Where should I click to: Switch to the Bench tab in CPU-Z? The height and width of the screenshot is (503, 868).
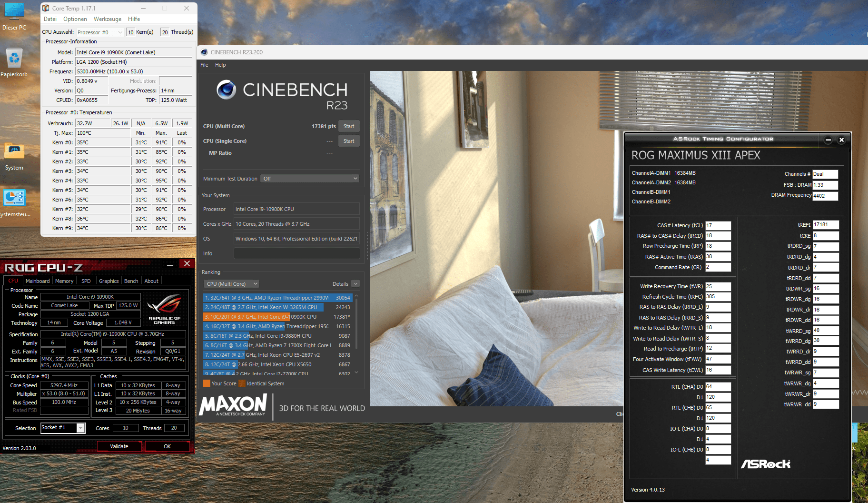pos(131,281)
